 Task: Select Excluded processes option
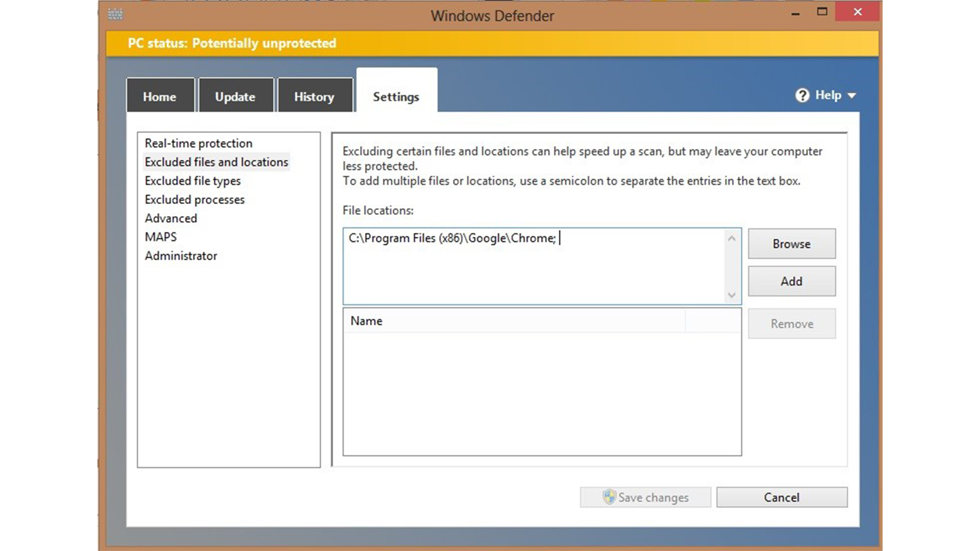pyautogui.click(x=195, y=200)
